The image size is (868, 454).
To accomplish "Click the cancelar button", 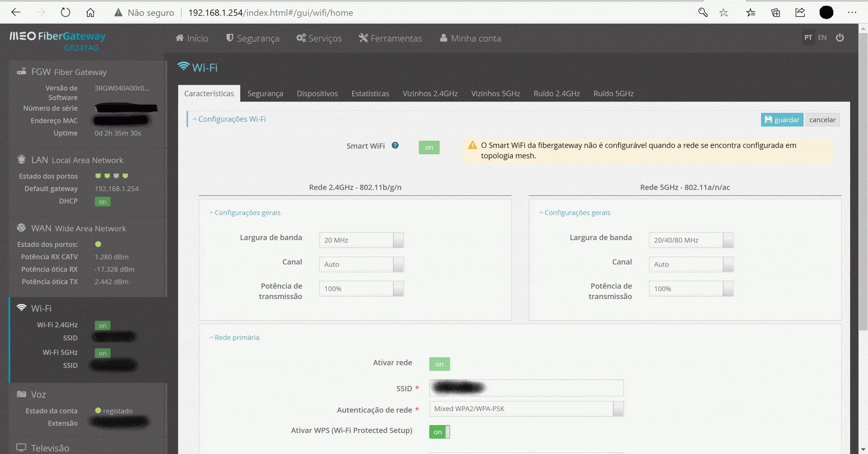I will click(822, 120).
